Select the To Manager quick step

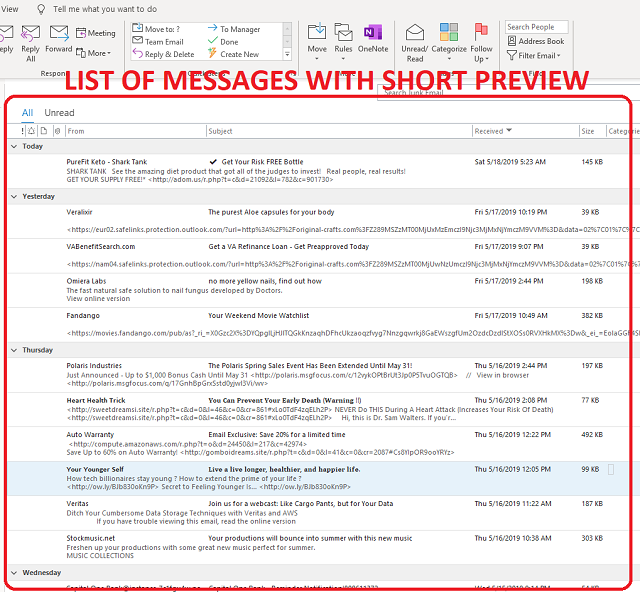coord(234,29)
